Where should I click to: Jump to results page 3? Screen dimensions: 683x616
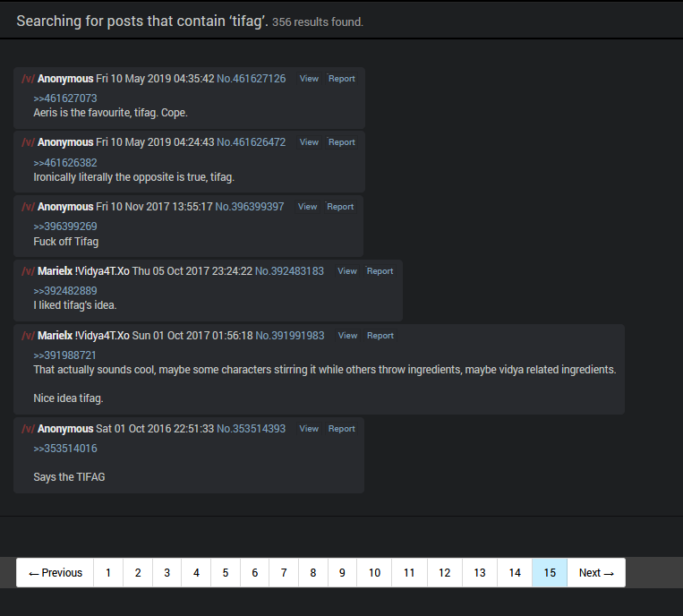click(x=166, y=573)
